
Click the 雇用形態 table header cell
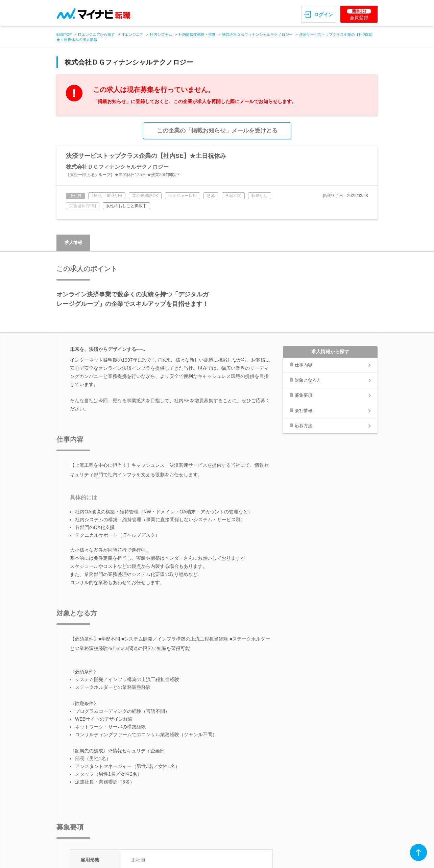(x=95, y=860)
